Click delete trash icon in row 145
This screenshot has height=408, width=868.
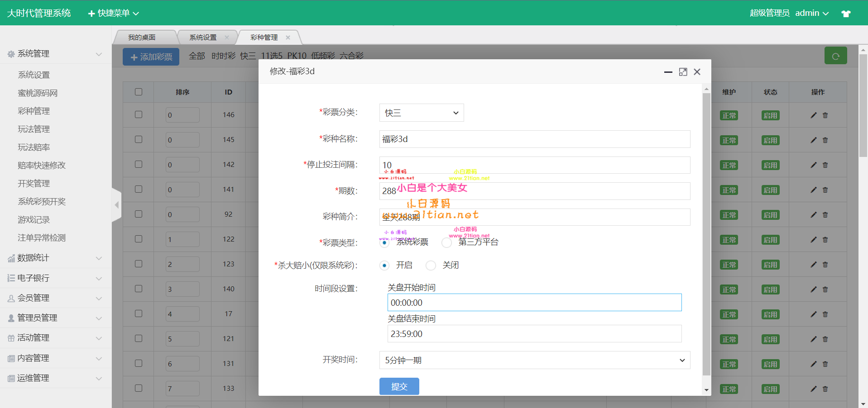(x=825, y=140)
